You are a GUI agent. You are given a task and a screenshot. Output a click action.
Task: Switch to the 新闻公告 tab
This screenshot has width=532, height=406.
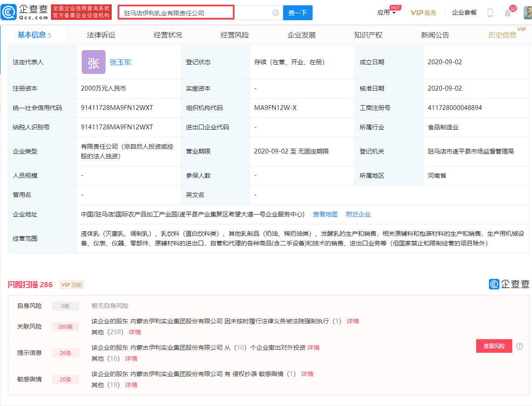click(x=435, y=35)
